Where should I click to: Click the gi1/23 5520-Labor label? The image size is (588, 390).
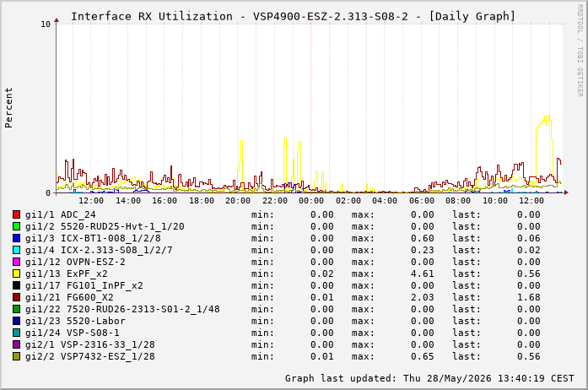pos(75,321)
